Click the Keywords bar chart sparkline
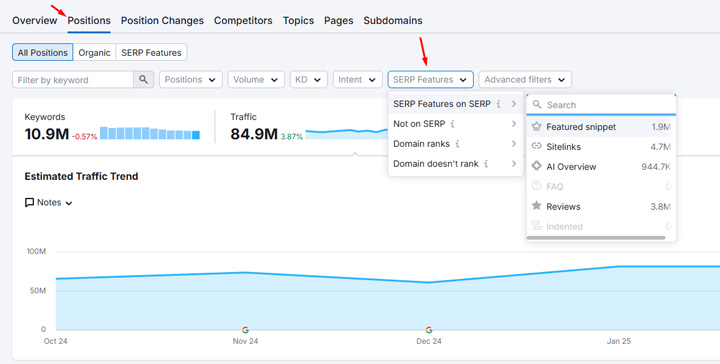The image size is (720, 364). click(150, 133)
